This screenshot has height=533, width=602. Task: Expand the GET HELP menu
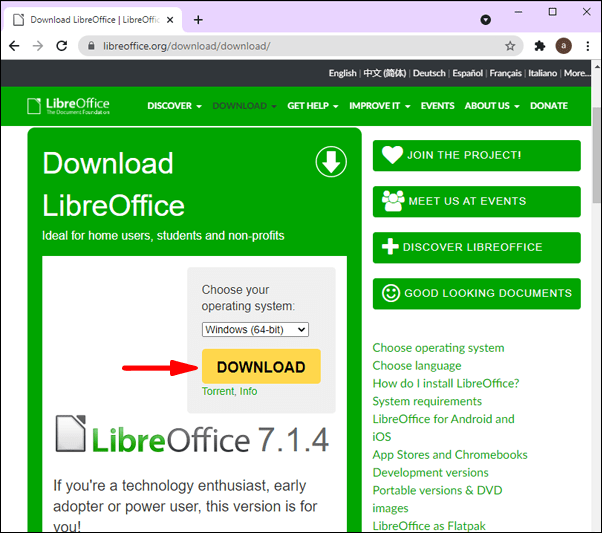[x=313, y=106]
